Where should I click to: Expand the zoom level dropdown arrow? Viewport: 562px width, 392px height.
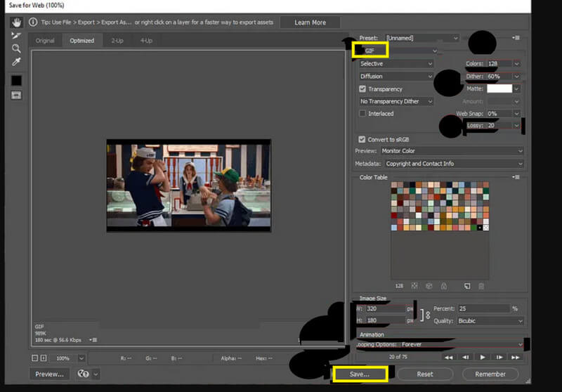[81, 358]
